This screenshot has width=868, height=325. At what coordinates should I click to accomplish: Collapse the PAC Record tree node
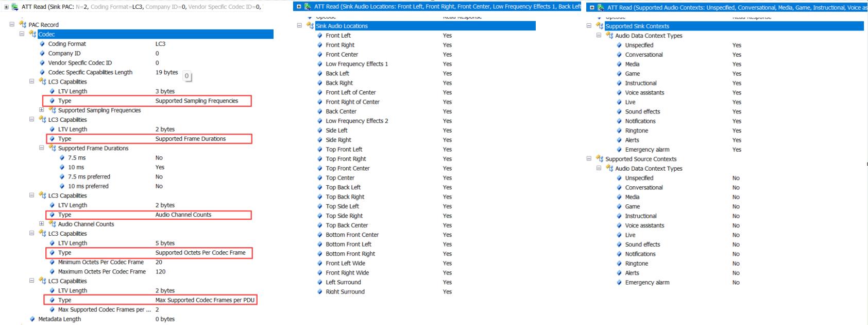pyautogui.click(x=12, y=25)
